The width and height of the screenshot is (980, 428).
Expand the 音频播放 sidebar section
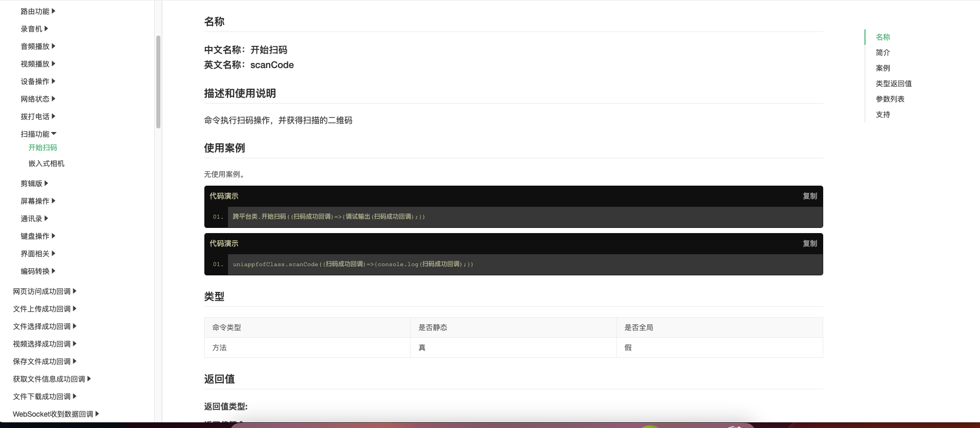[38, 46]
